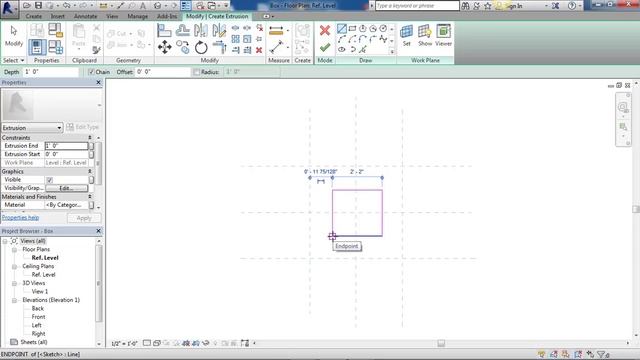Image resolution: width=640 pixels, height=360 pixels.
Task: Click the Extrusion End associate parameter box
Action: [91, 146]
